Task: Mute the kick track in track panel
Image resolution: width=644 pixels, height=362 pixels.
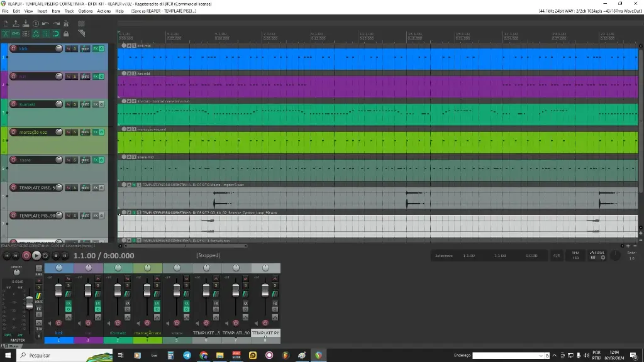Action: tap(68, 48)
